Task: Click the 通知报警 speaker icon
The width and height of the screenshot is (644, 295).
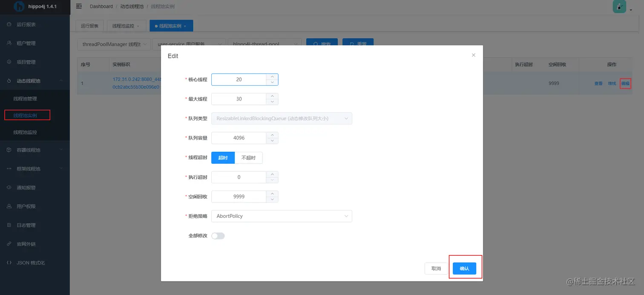Action: 9,188
